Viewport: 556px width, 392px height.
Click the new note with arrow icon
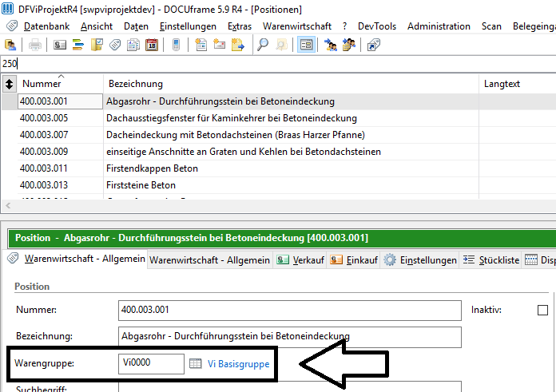(237, 45)
